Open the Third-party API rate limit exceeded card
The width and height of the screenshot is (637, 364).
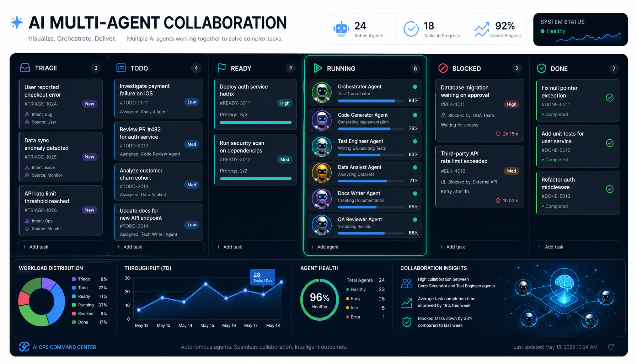[x=480, y=176]
